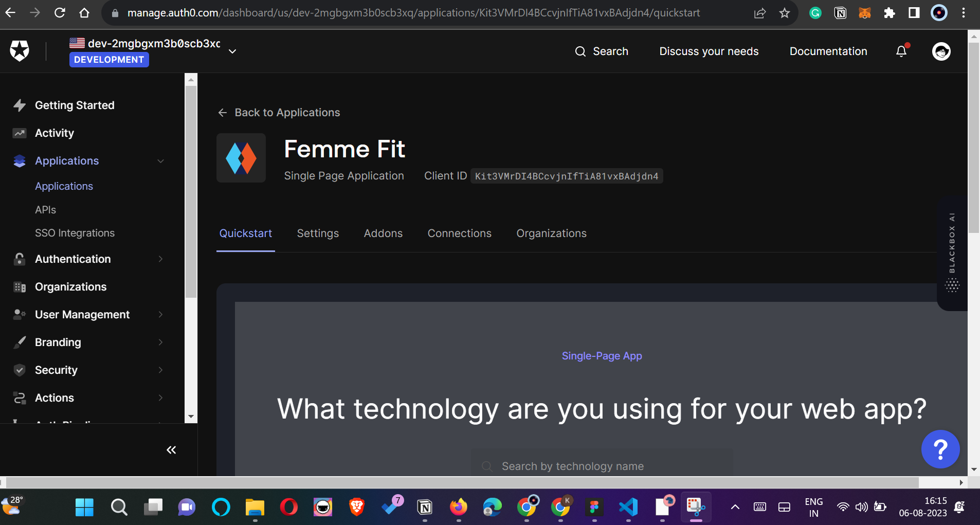Open the BLACKBOX AI side panel
The width and height of the screenshot is (980, 525).
pos(952,252)
